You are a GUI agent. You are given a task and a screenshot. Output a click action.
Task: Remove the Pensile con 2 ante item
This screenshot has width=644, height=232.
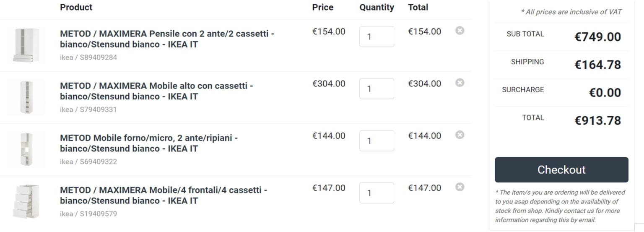tap(460, 31)
